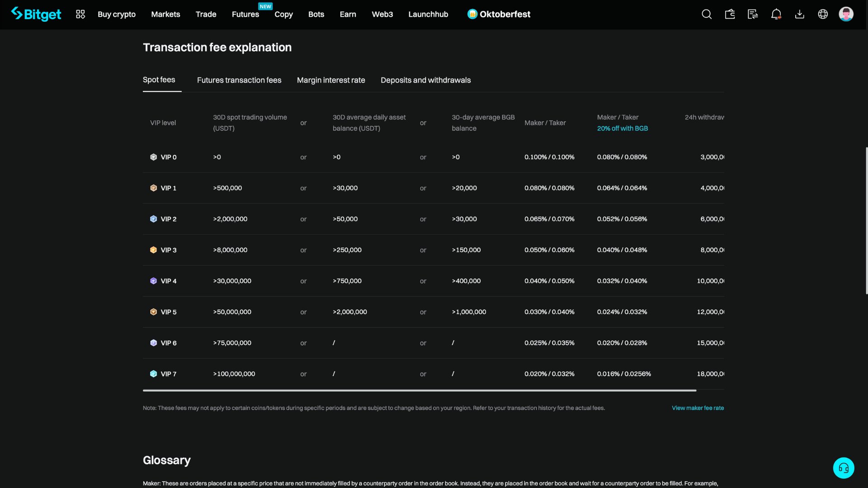Screen dimensions: 868x488
Task: Click the Bitget logo
Action: coord(36,14)
